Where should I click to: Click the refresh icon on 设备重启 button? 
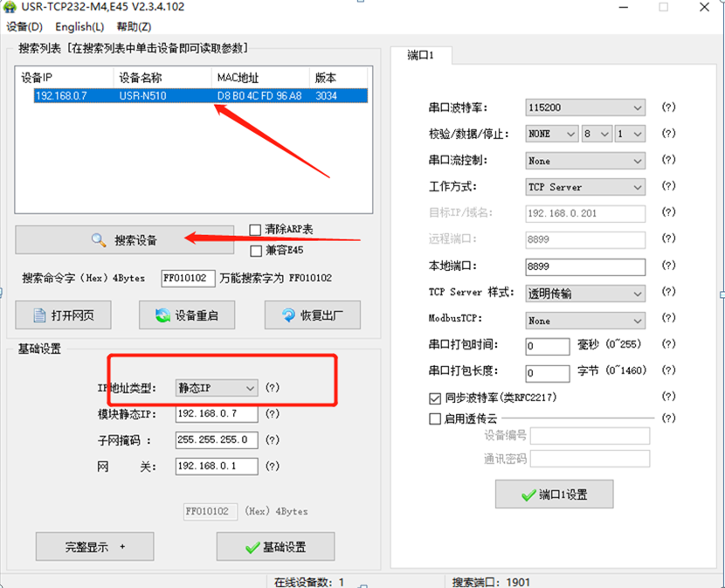point(162,315)
